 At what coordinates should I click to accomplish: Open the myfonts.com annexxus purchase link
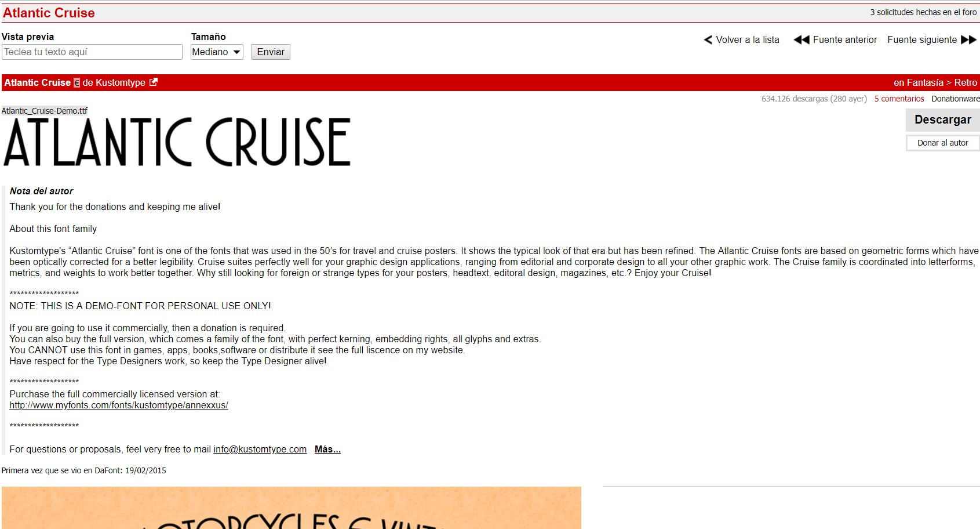[x=119, y=405]
